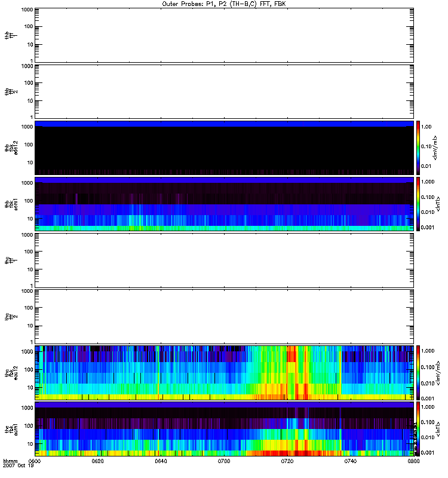The height and width of the screenshot is (478, 448).
Task: Select the 0800 time tick label
Action: pos(413,462)
